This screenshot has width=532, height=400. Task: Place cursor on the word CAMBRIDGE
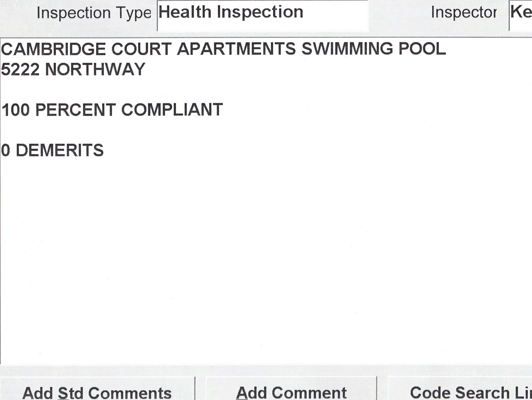(x=53, y=49)
